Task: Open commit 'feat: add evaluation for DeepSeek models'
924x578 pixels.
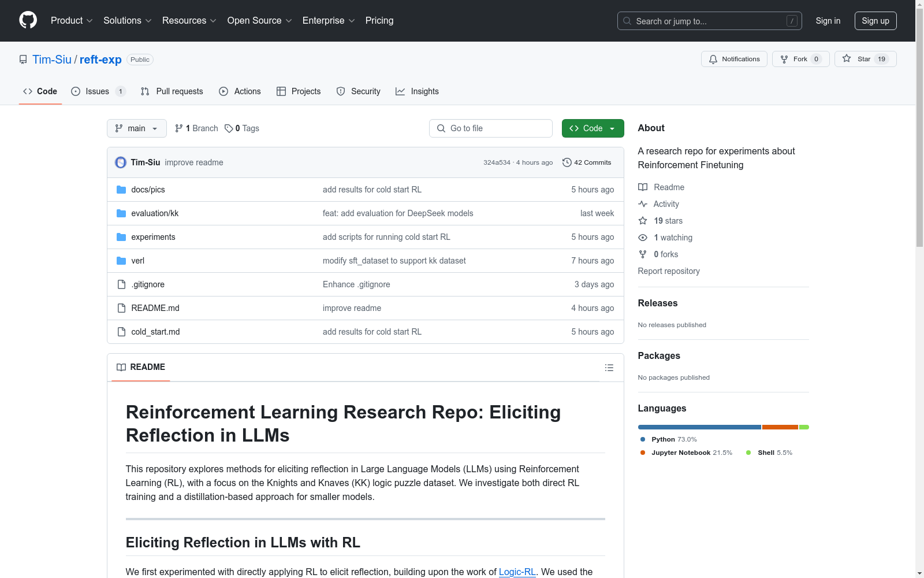Action: pyautogui.click(x=398, y=213)
